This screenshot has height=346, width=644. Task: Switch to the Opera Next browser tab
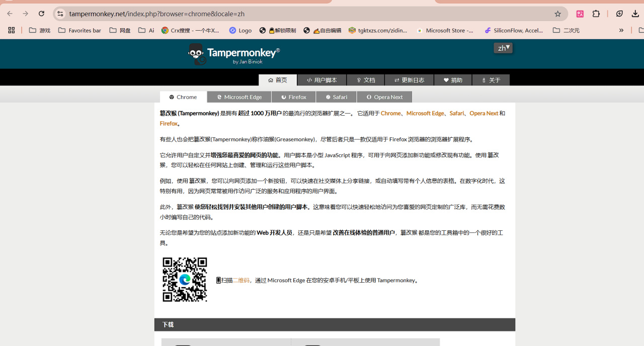(x=384, y=97)
